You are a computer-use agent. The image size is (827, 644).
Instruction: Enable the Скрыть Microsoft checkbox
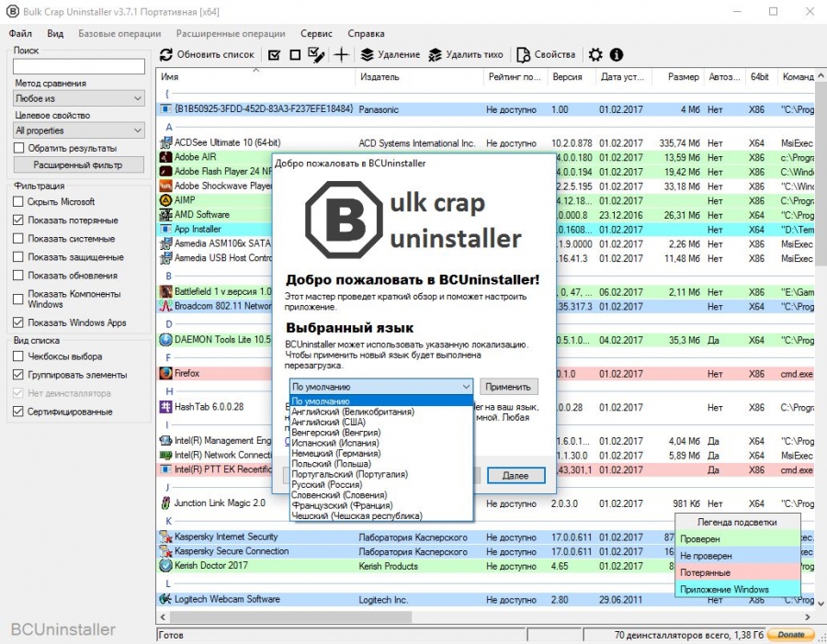coord(19,202)
